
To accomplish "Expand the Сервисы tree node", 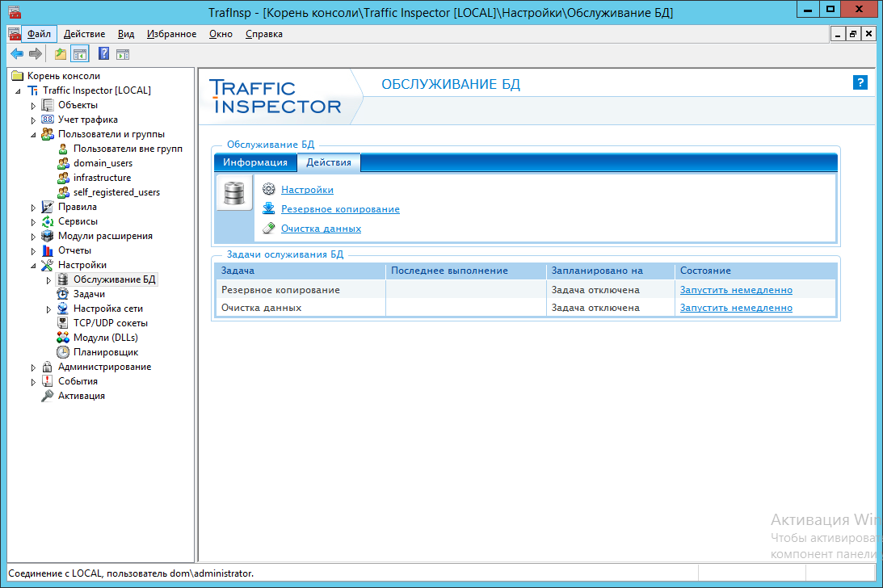I will 33,222.
